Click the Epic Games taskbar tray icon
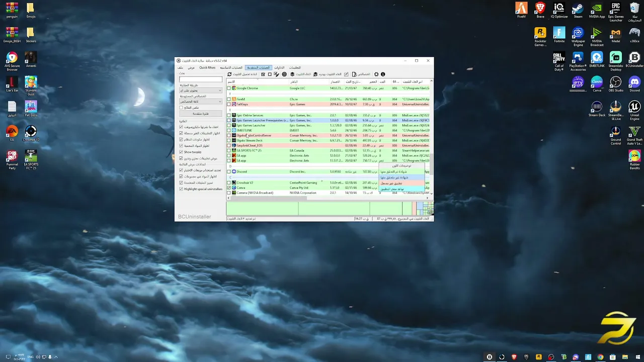 [526, 357]
